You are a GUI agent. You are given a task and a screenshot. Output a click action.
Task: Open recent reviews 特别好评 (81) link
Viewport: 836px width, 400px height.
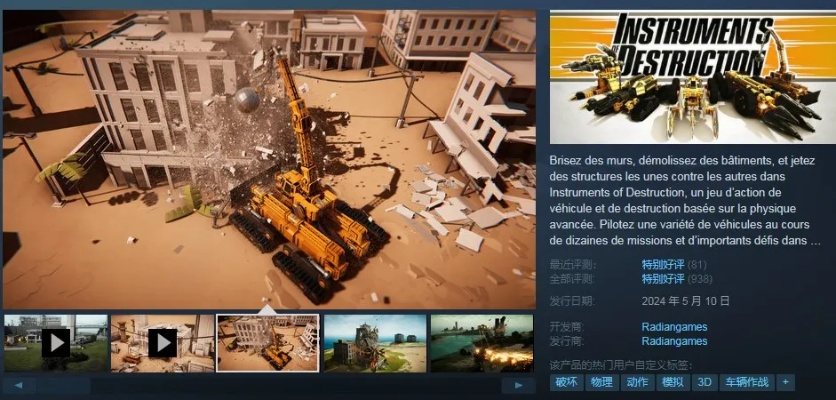pyautogui.click(x=661, y=264)
